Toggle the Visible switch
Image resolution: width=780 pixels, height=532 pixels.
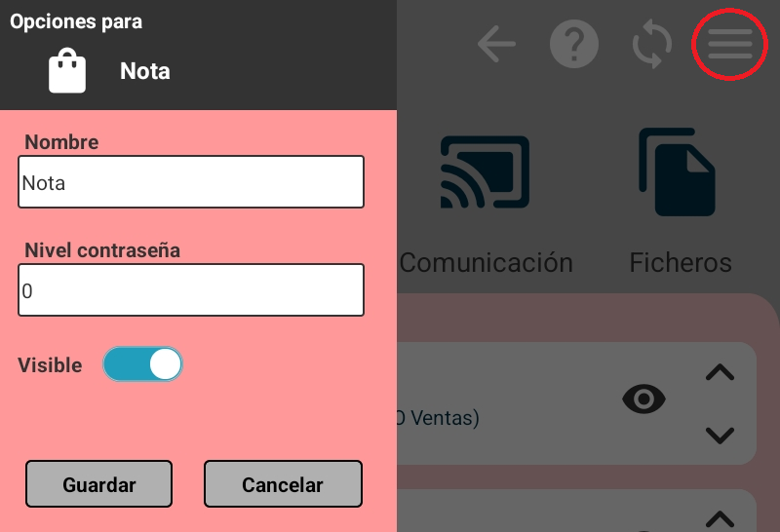(142, 364)
